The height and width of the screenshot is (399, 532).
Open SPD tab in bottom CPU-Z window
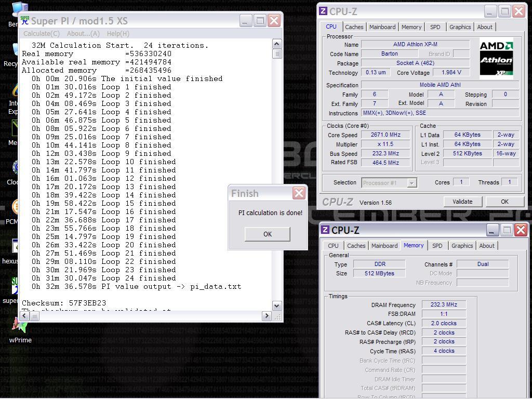click(437, 246)
